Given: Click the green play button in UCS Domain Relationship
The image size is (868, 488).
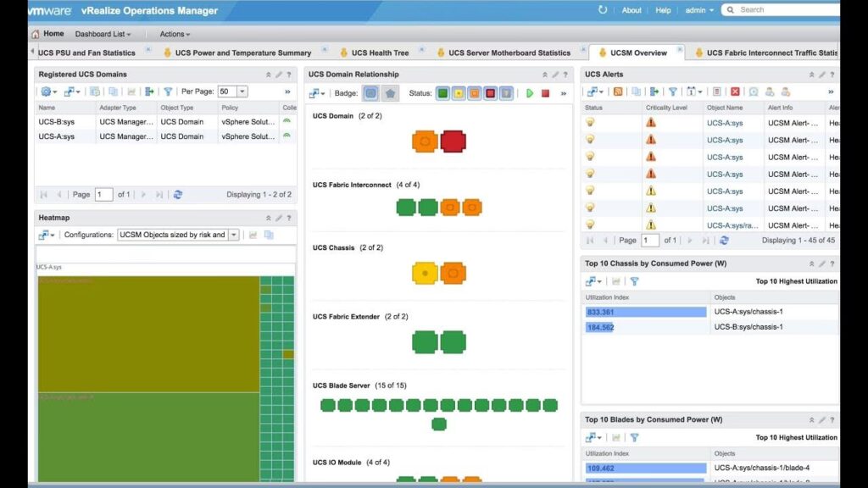Looking at the screenshot, I should tap(530, 93).
